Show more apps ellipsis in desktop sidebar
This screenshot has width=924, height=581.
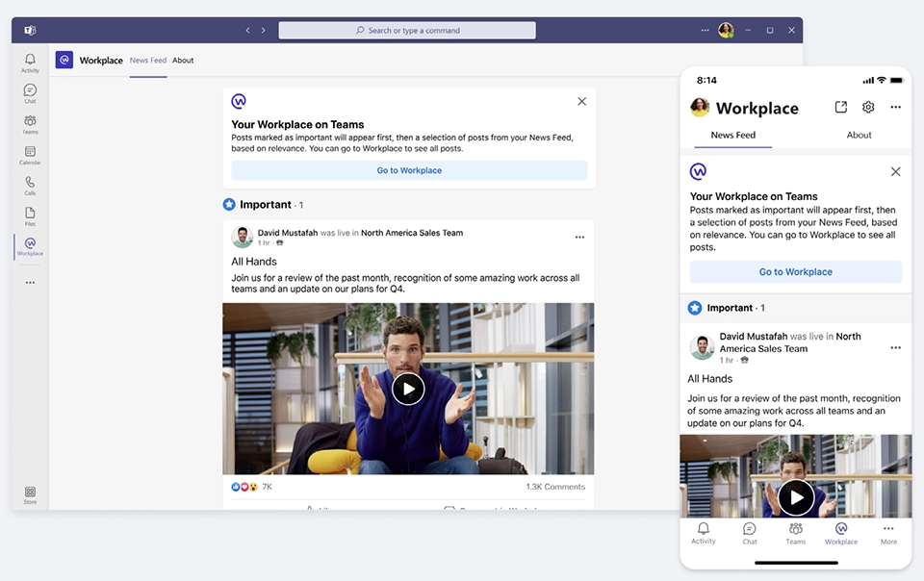[30, 283]
